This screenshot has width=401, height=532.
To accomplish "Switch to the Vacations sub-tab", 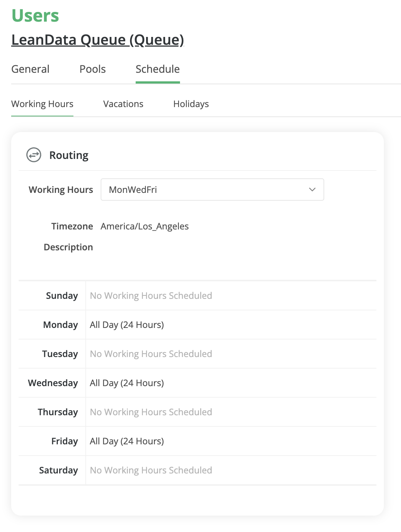I will [x=123, y=104].
